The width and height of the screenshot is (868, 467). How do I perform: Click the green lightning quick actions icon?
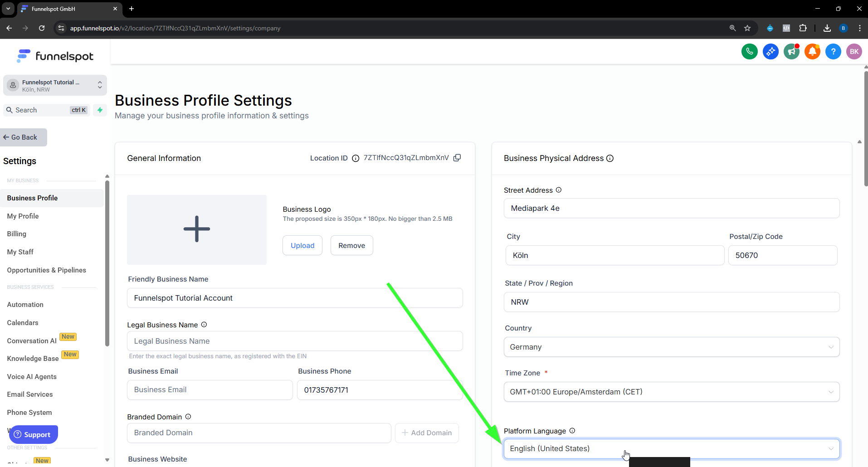coord(100,110)
